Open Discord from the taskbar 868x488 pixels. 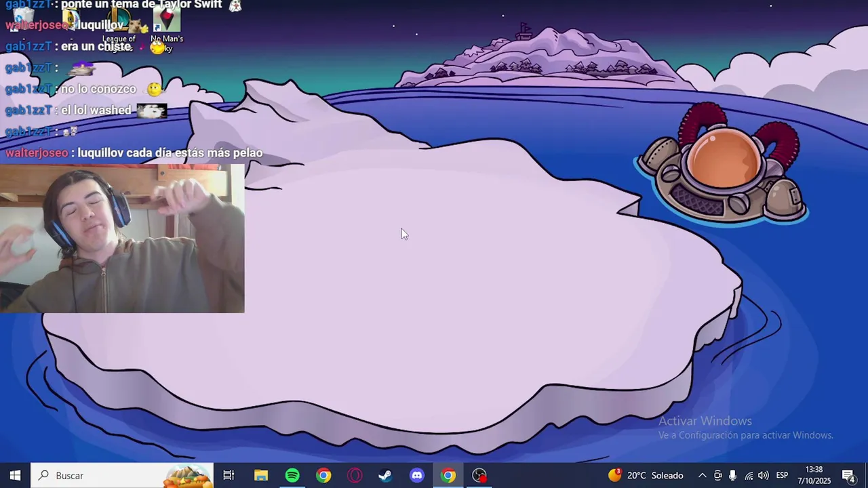coord(417,475)
